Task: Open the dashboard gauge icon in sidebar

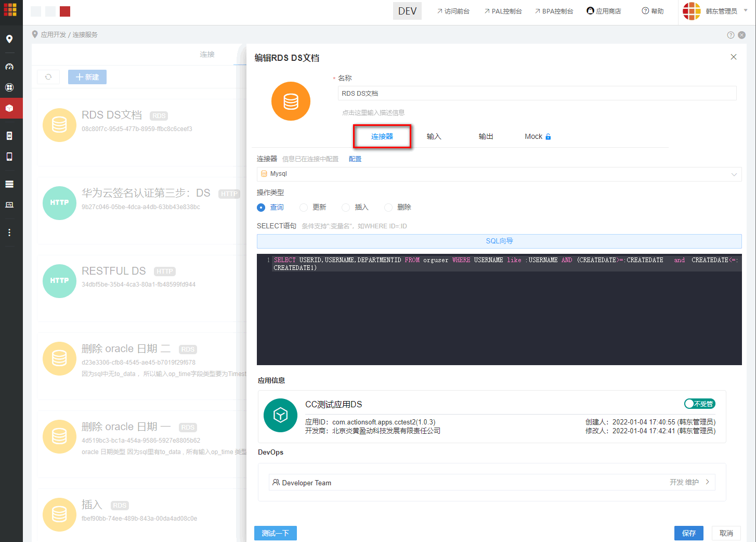Action: (10, 66)
